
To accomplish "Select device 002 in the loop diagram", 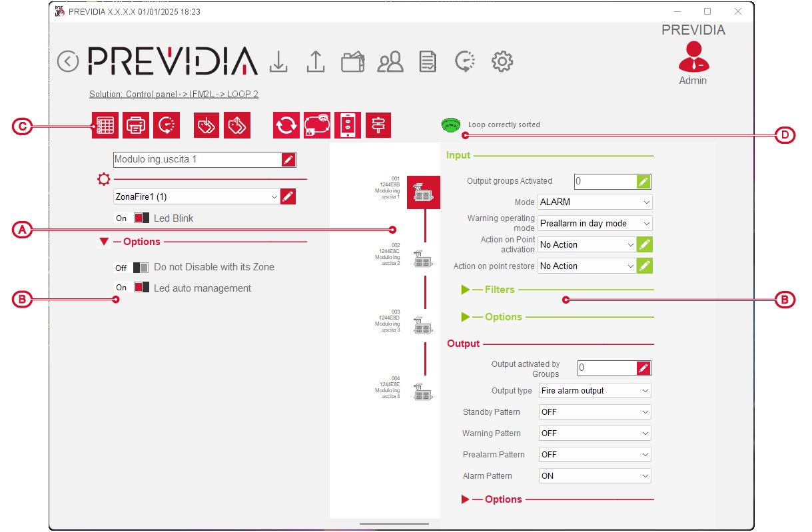I will (x=424, y=258).
